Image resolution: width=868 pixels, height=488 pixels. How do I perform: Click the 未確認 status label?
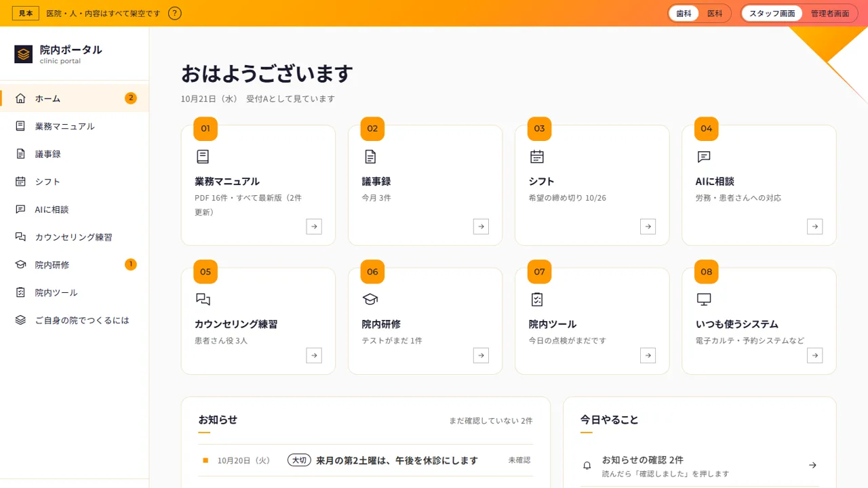pyautogui.click(x=519, y=460)
